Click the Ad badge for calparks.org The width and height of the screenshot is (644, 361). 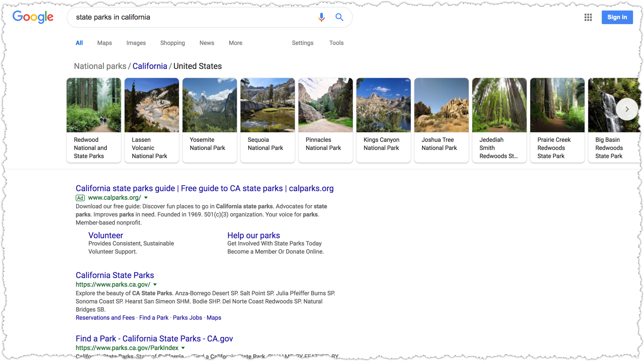tap(80, 198)
